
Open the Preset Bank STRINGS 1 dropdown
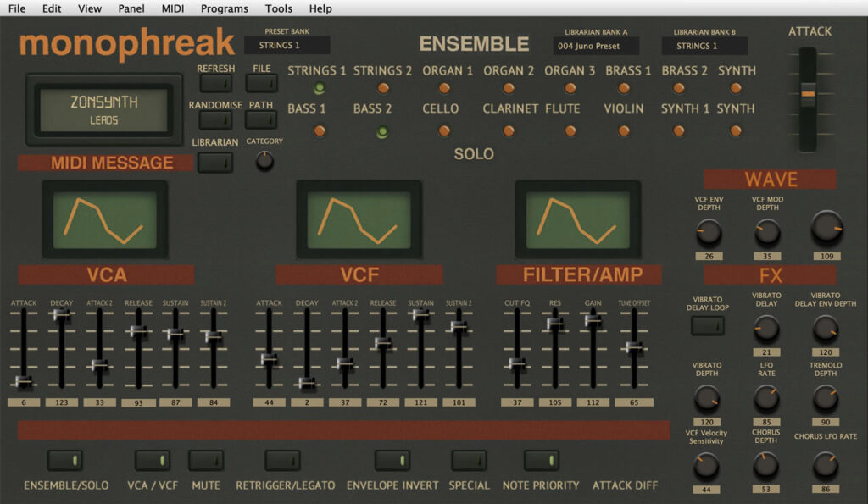tap(287, 46)
